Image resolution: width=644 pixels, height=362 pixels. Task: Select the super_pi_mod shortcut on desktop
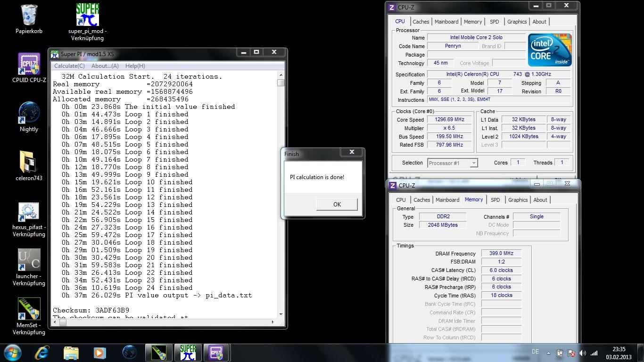tap(87, 15)
